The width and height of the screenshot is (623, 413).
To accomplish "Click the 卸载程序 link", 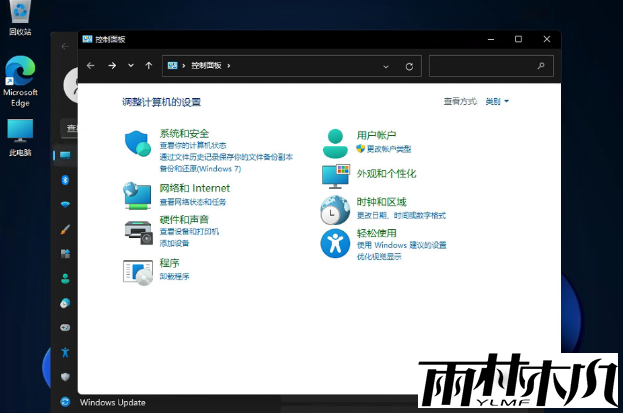I will (174, 276).
